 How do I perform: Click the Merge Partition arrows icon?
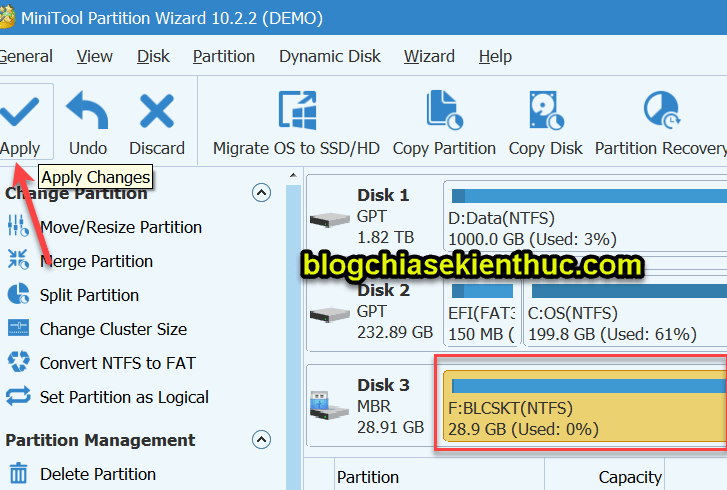coord(18,260)
